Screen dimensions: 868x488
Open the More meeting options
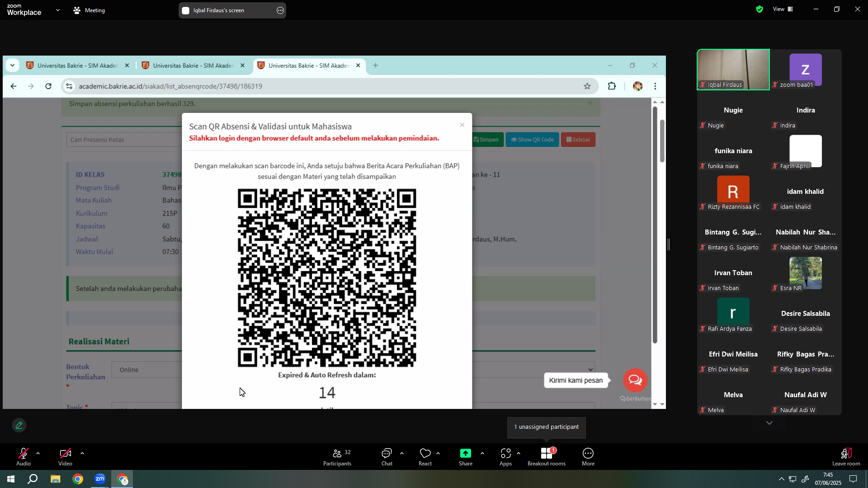coord(588,457)
